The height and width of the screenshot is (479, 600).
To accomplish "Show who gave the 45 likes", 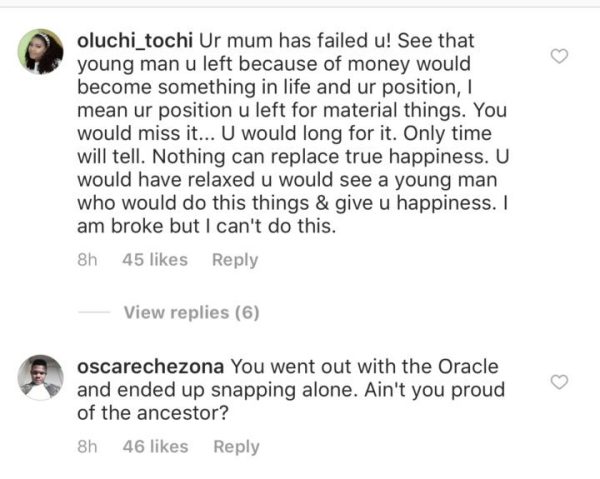I will [155, 260].
